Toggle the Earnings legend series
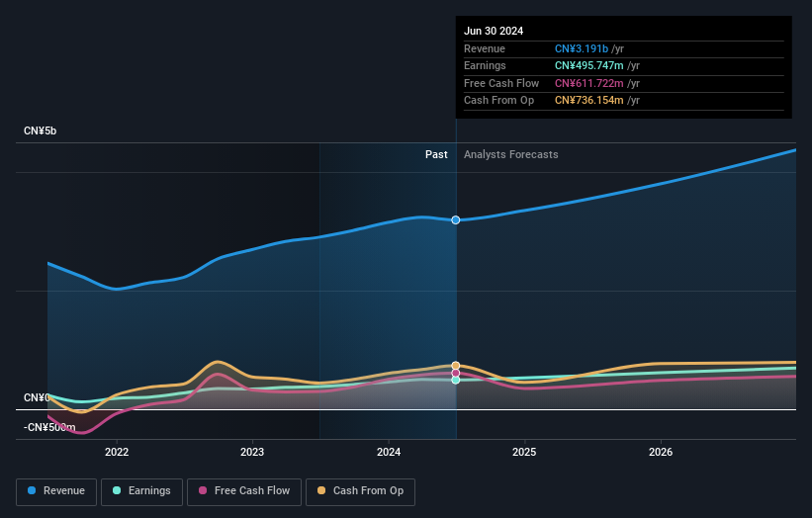 point(141,491)
